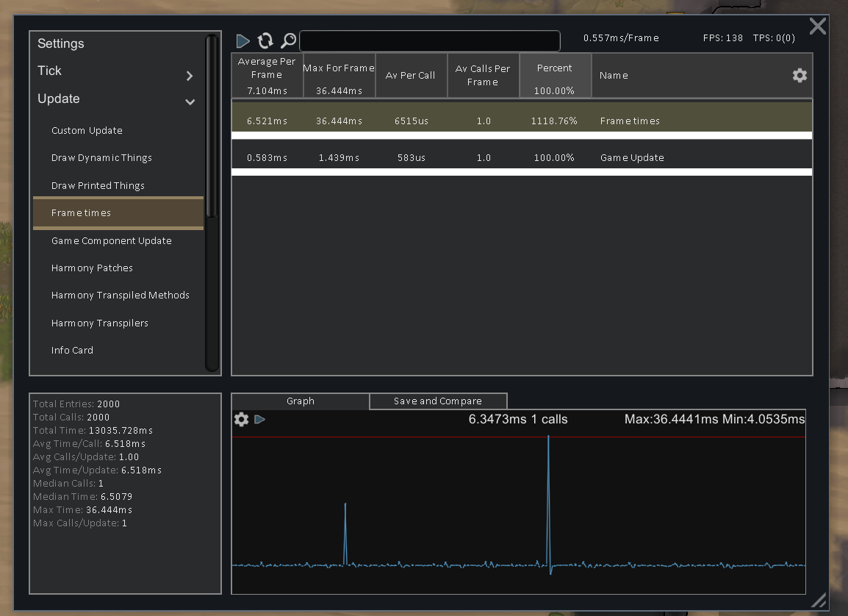Click the 1.439ms max cell
Image resolution: width=848 pixels, height=616 pixels.
pos(339,158)
